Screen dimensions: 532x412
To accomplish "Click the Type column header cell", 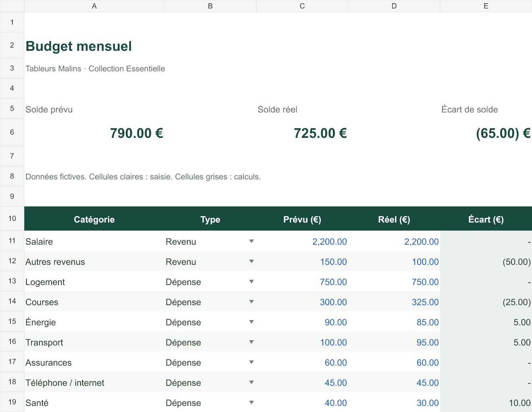I will 210,219.
